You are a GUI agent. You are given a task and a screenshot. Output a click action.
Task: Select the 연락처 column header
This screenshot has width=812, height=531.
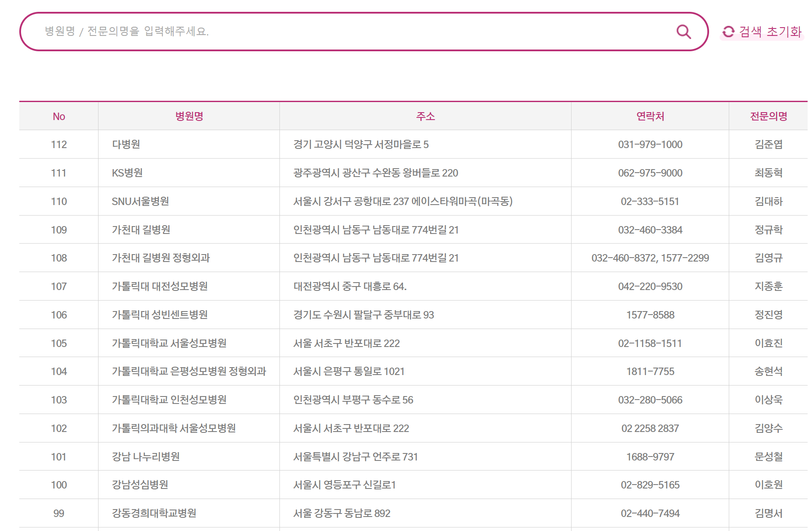pyautogui.click(x=650, y=116)
